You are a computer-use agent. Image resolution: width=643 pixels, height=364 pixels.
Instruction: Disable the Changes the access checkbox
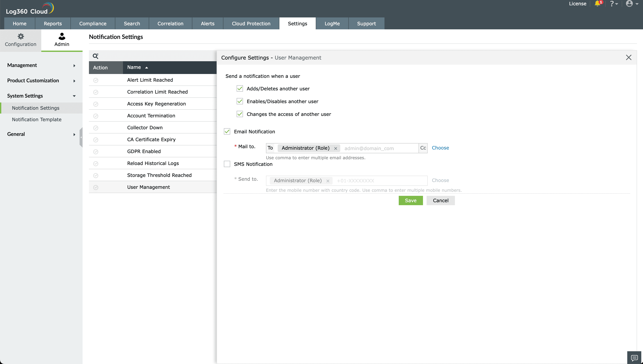[x=240, y=114]
